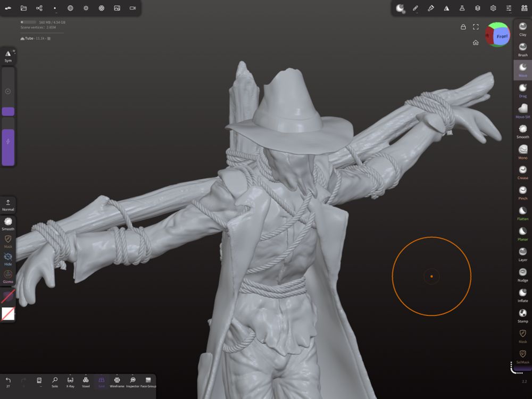Toggle Sym symmetry button
This screenshot has width=532, height=399.
[8, 56]
